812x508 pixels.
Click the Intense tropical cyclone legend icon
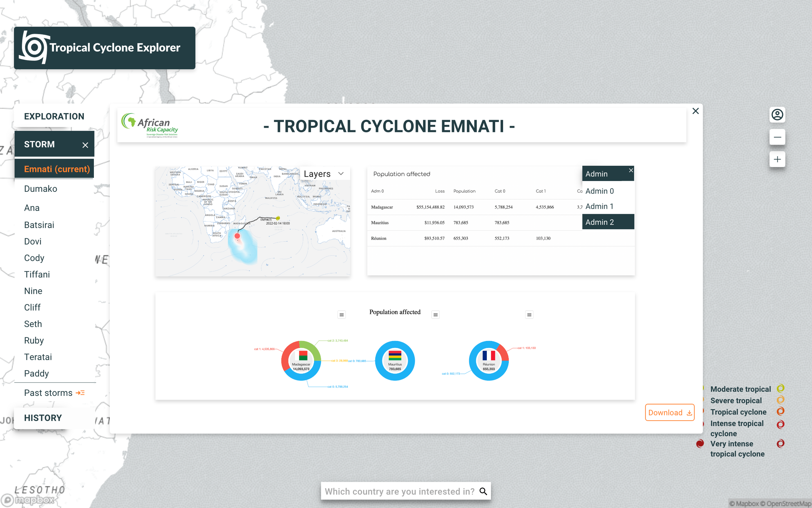(780, 424)
